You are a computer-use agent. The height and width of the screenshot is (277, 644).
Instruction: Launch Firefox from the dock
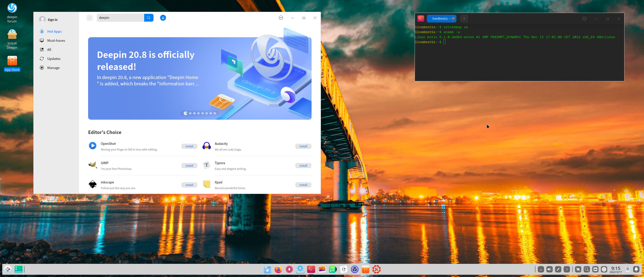pos(278,269)
